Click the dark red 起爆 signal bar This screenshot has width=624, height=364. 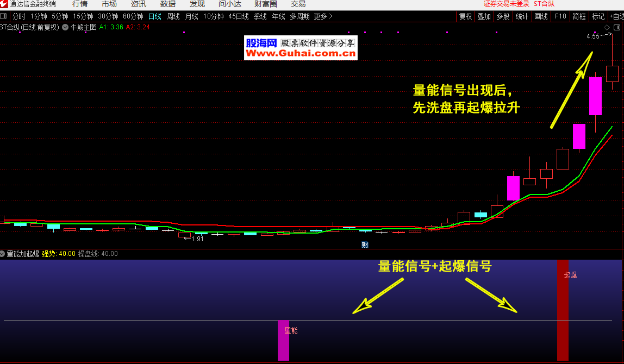[x=563, y=310]
